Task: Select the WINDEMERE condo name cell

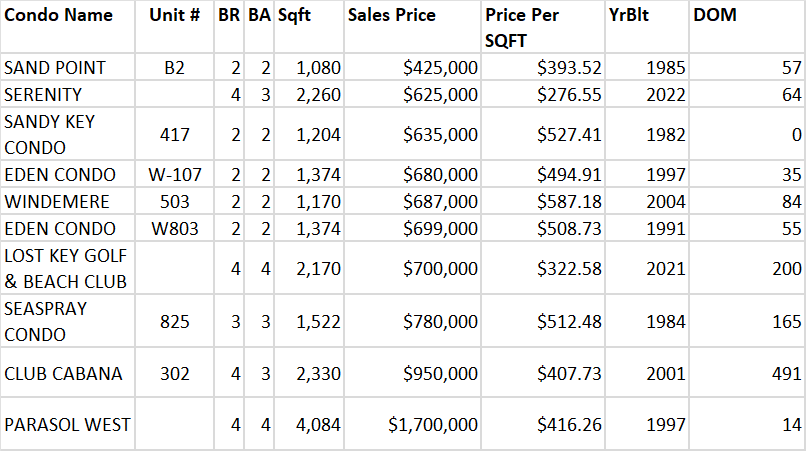Action: click(57, 201)
